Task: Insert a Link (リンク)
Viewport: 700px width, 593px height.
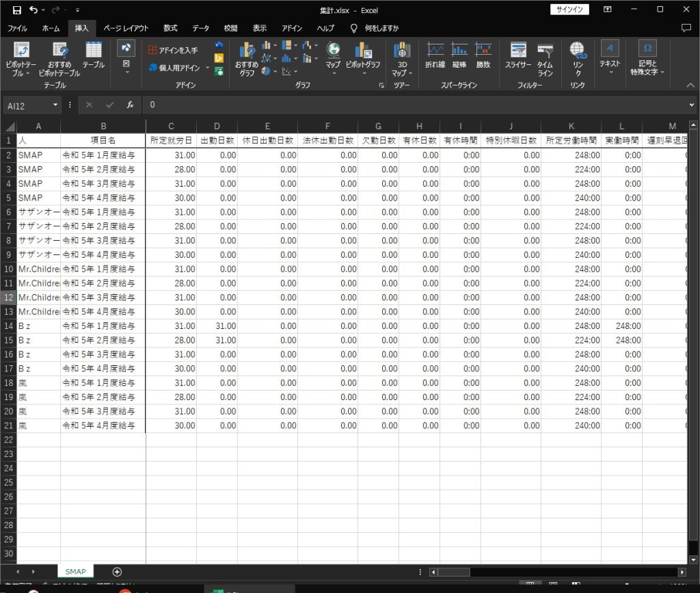Action: 578,60
